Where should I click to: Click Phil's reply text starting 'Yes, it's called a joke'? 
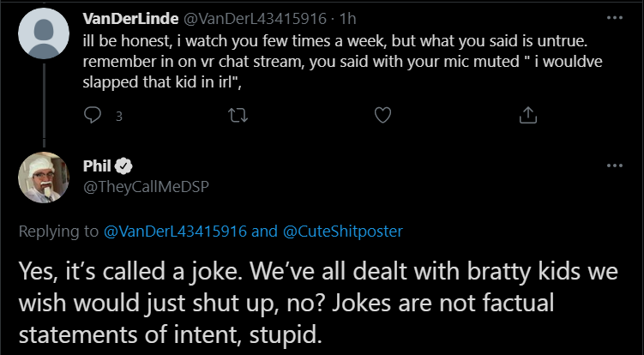318,304
